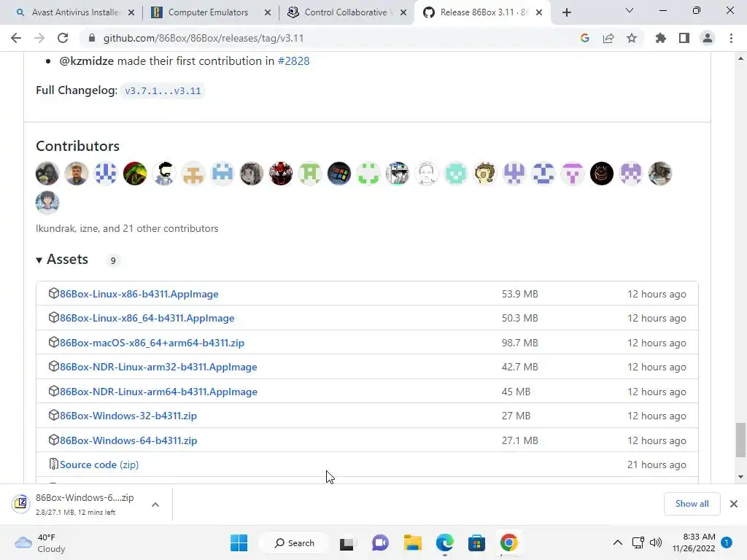Click the scrollbar down arrow

pos(740,477)
